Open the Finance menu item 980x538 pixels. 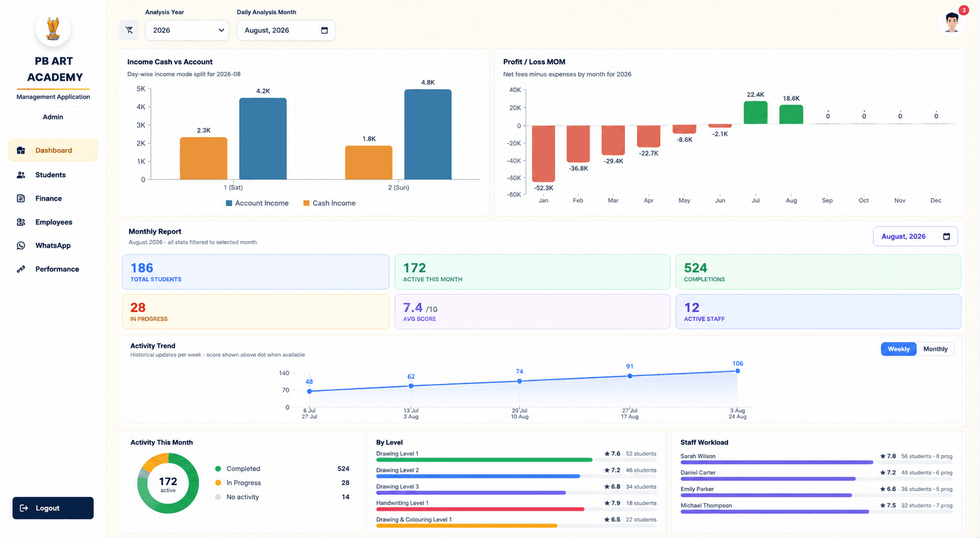coord(53,199)
